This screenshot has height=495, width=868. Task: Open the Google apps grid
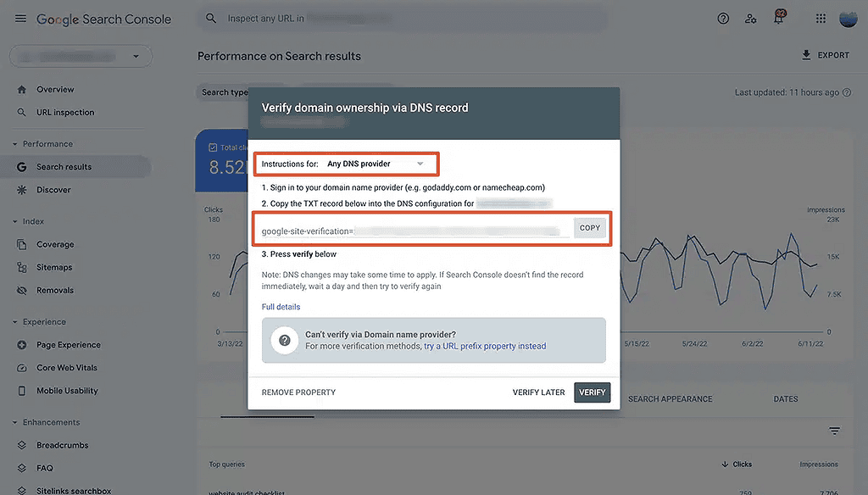pyautogui.click(x=821, y=19)
